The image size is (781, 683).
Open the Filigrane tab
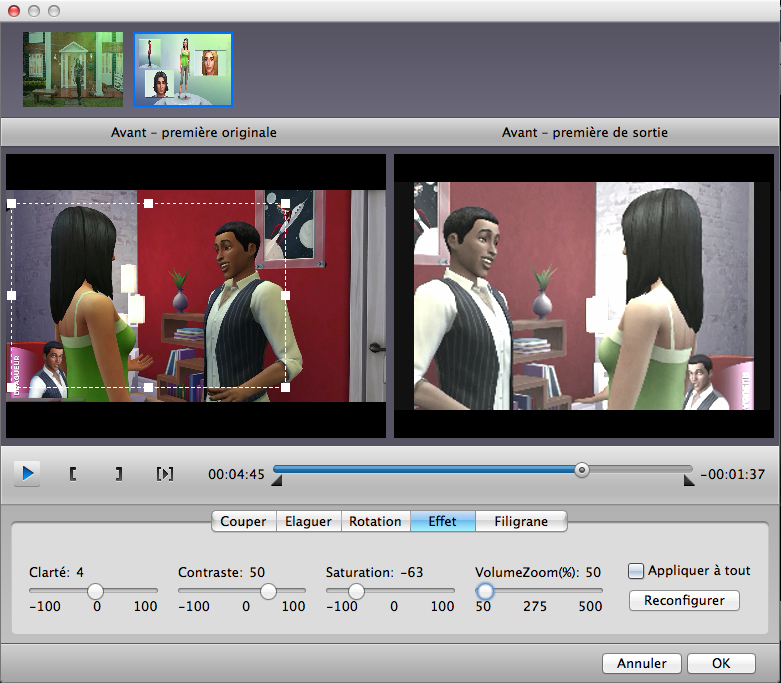[x=521, y=521]
